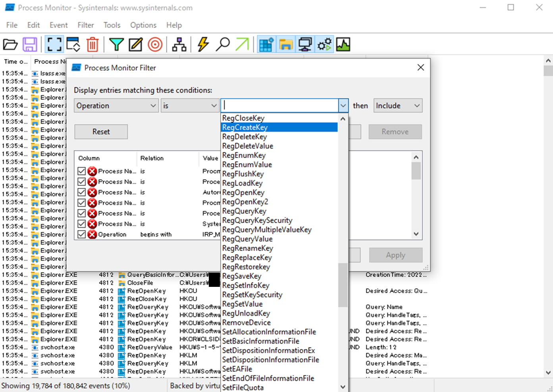Uncheck the first Process Name filter checkbox
This screenshot has height=392, width=553.
click(x=82, y=171)
